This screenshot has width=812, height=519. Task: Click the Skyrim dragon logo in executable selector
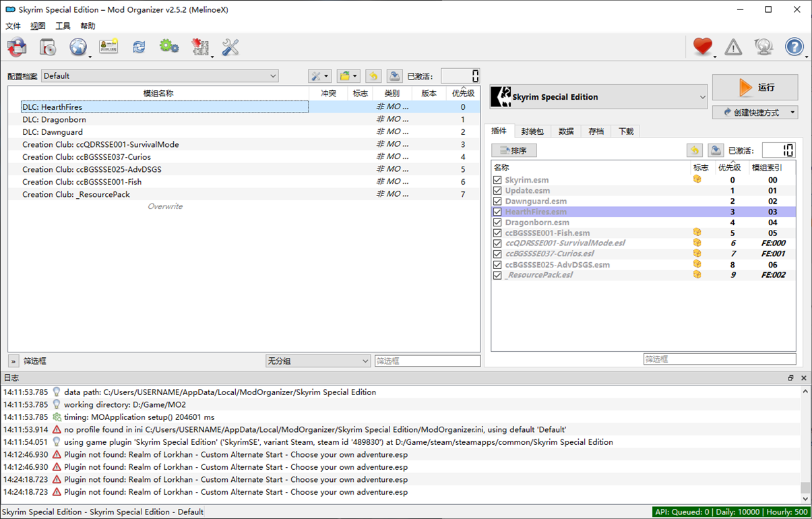[501, 96]
